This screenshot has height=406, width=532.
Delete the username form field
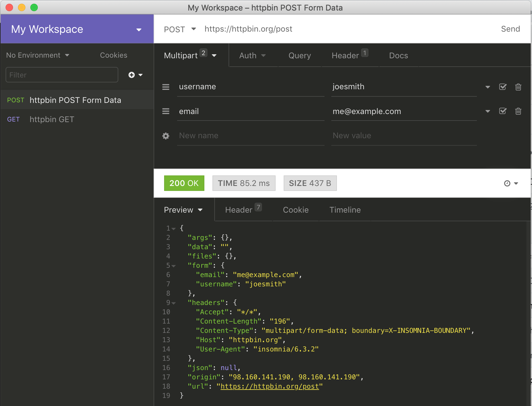[x=518, y=87]
